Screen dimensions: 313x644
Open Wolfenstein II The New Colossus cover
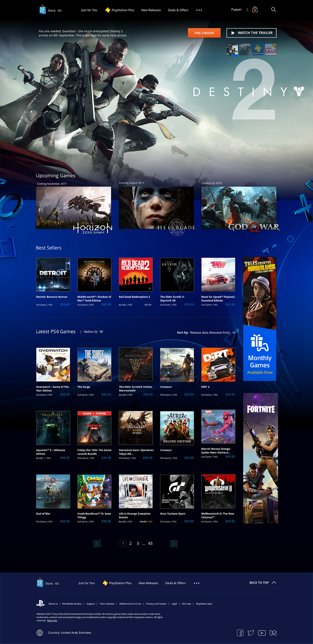tap(218, 491)
